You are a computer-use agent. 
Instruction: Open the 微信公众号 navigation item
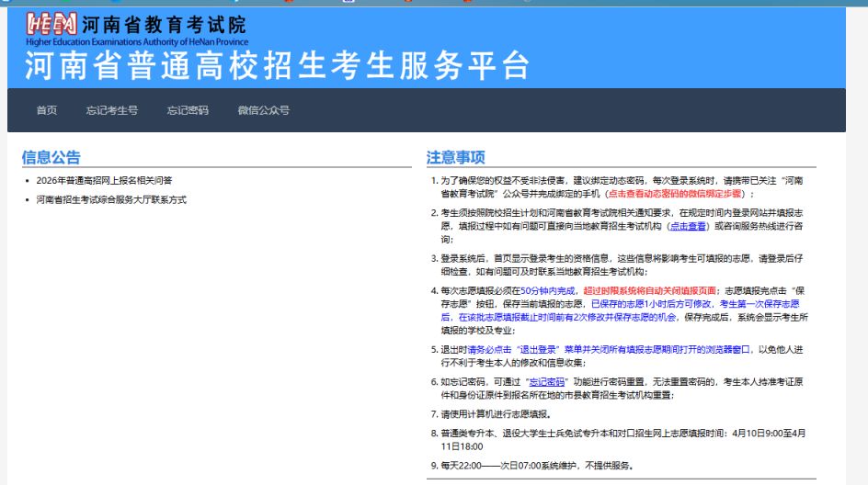pos(264,110)
